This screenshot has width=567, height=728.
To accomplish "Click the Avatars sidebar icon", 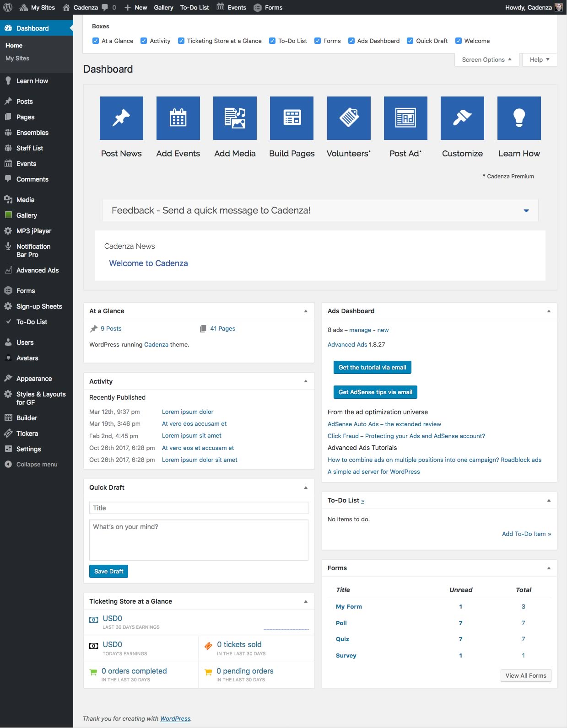I will click(8, 358).
